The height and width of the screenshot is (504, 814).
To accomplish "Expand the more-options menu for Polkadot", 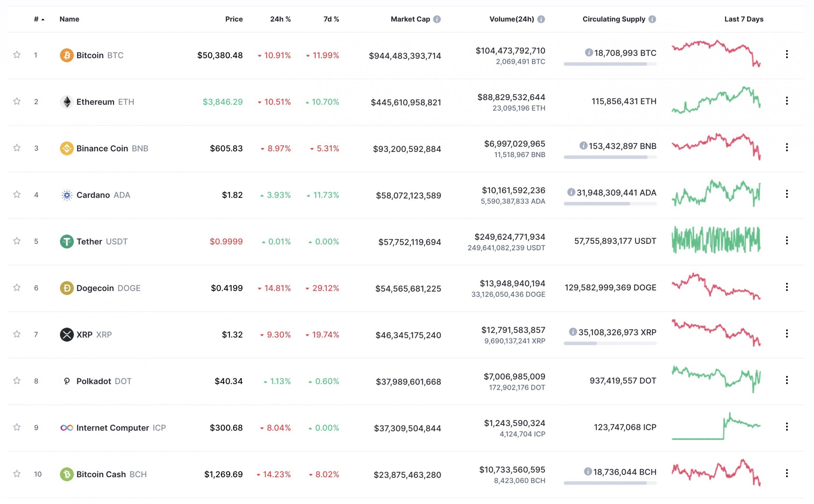I will [x=787, y=380].
